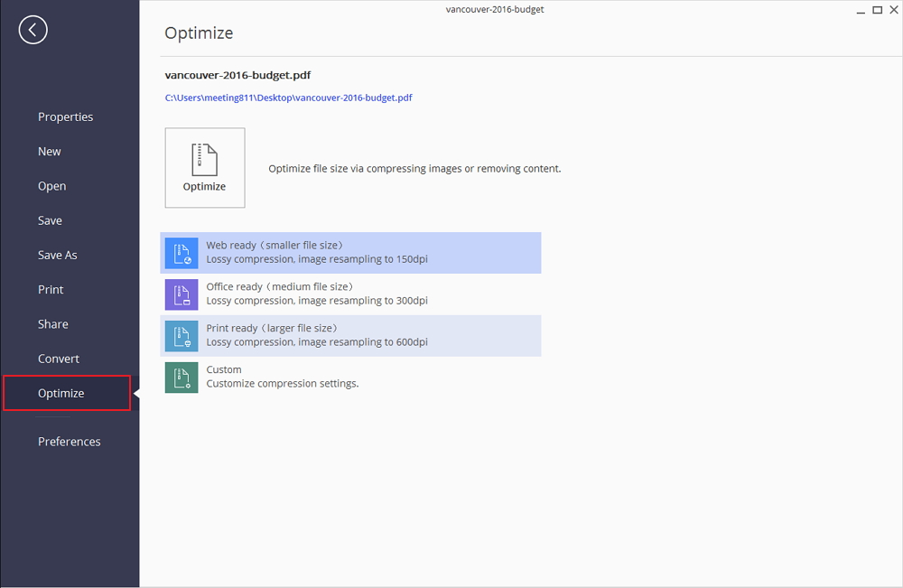Select New in the sidebar menu
This screenshot has height=588, width=903.
50,152
